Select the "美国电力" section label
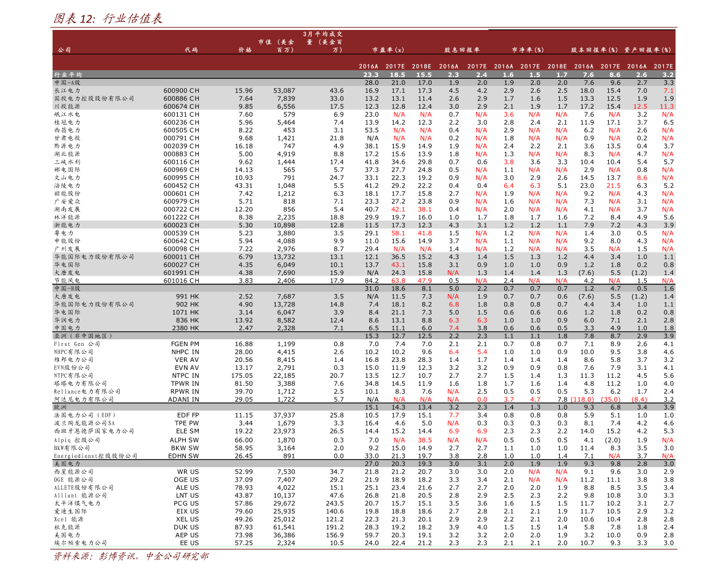 [67, 463]
